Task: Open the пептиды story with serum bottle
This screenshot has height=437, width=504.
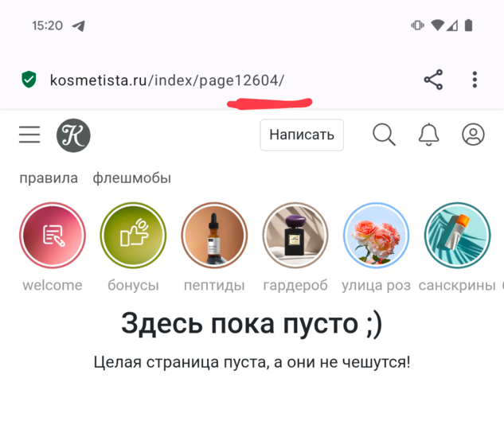Action: click(214, 235)
